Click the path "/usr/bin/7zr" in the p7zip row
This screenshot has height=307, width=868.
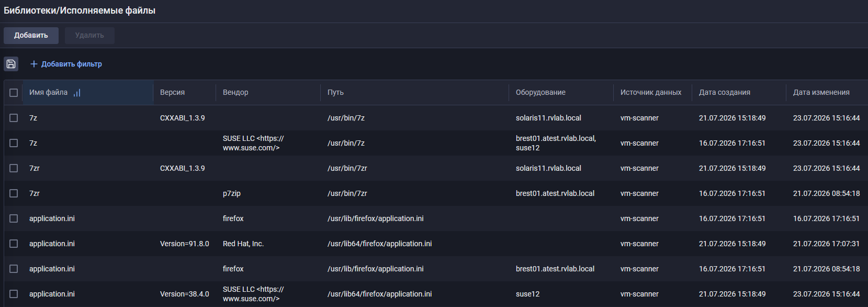click(347, 193)
